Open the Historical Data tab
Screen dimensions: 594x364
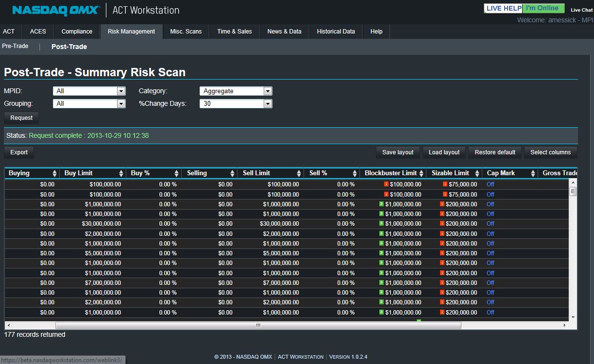[x=336, y=32]
